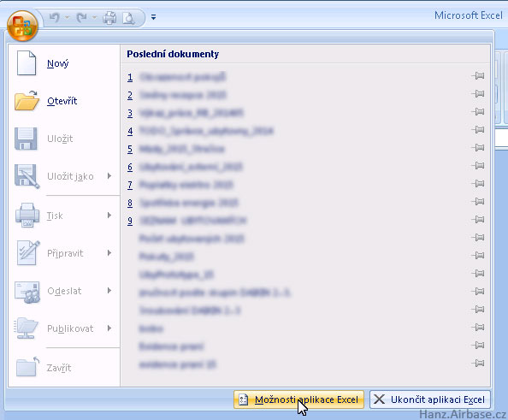Click Ukončit aplikaci Excel button

coord(430,399)
